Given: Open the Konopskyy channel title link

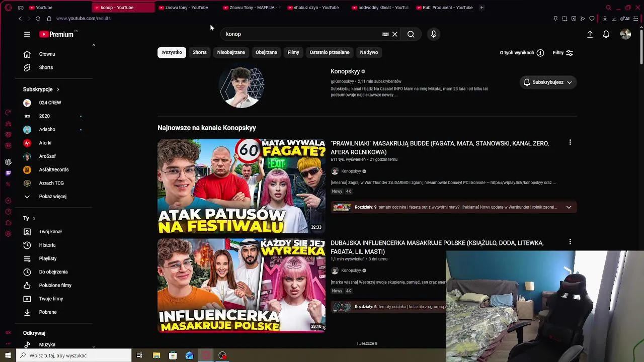Looking at the screenshot, I should pyautogui.click(x=345, y=71).
